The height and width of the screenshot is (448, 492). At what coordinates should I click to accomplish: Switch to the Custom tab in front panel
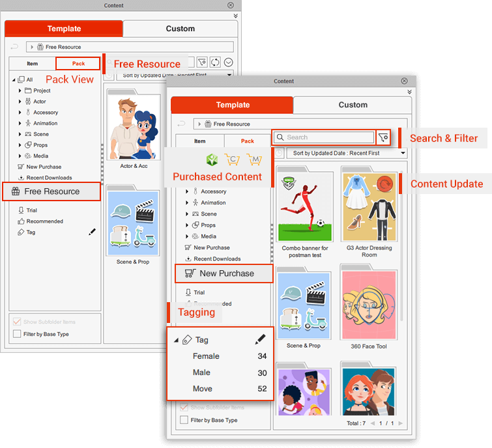(x=353, y=105)
